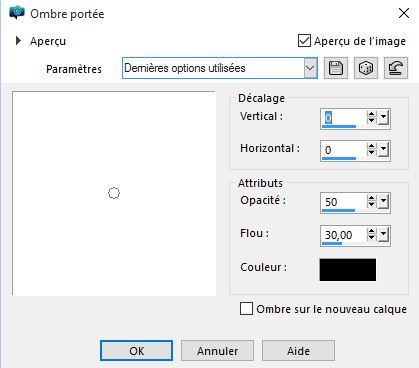The width and height of the screenshot is (419, 368).
Task: Click the Horizontal offset input field
Action: (343, 150)
